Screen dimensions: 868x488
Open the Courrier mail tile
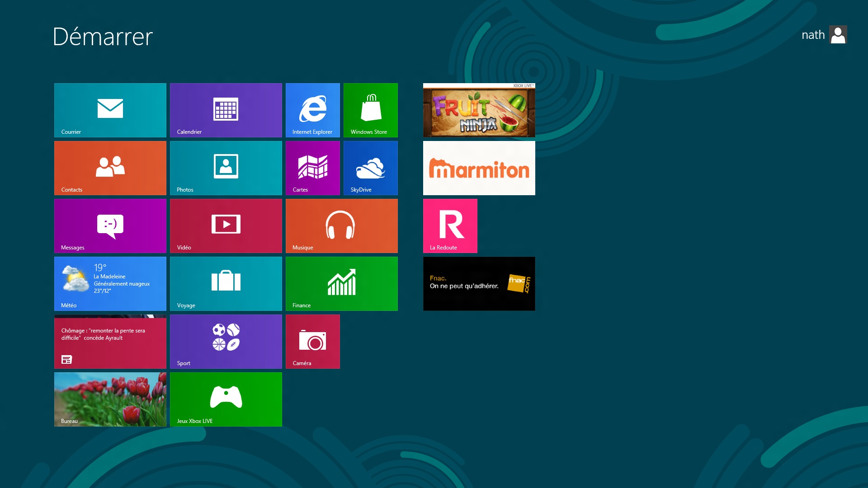point(110,110)
